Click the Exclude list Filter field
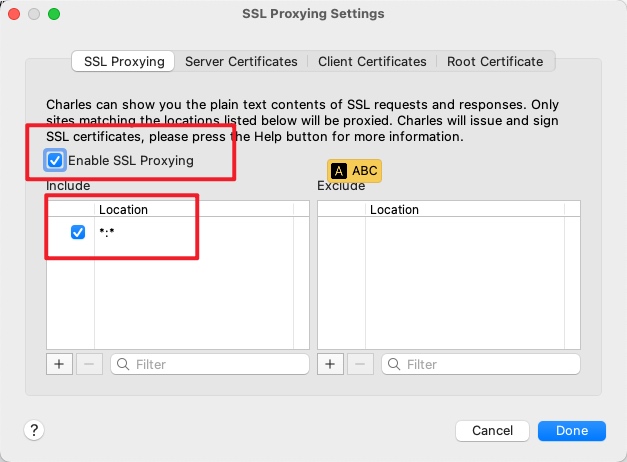This screenshot has height=462, width=627. point(481,364)
